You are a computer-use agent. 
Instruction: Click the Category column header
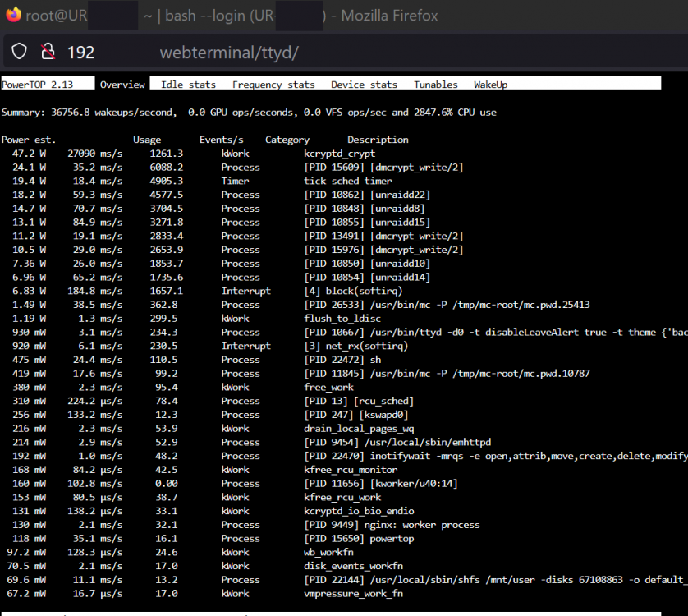point(287,140)
